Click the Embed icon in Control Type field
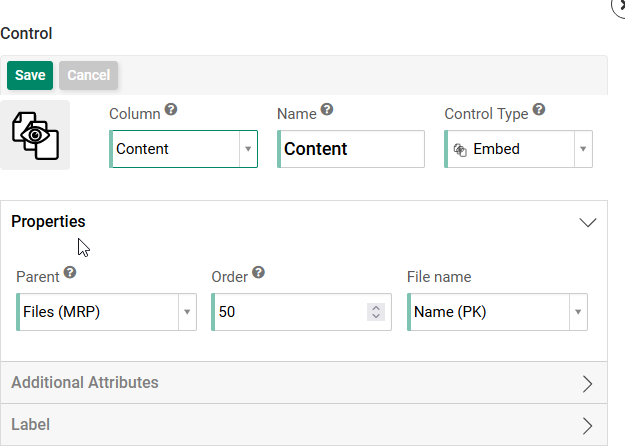The height and width of the screenshot is (446, 625). (460, 149)
